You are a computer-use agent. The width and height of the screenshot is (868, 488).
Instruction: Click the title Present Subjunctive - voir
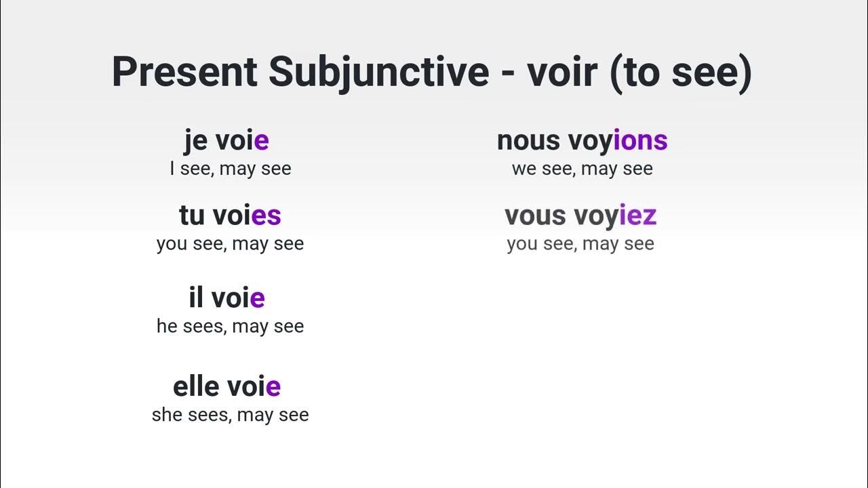tap(432, 72)
